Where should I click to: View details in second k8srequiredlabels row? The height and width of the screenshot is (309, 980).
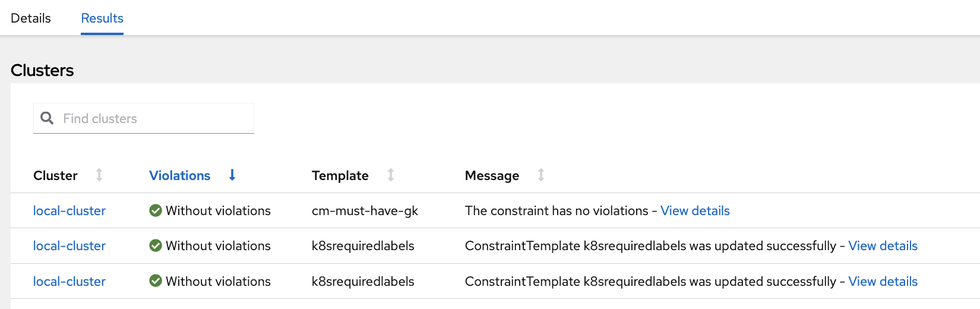(883, 246)
